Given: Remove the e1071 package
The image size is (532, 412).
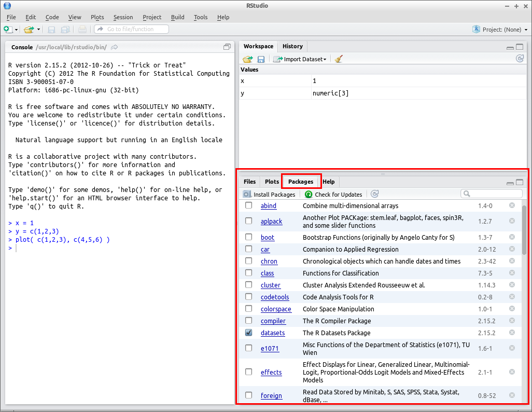Looking at the screenshot, I should click(512, 348).
